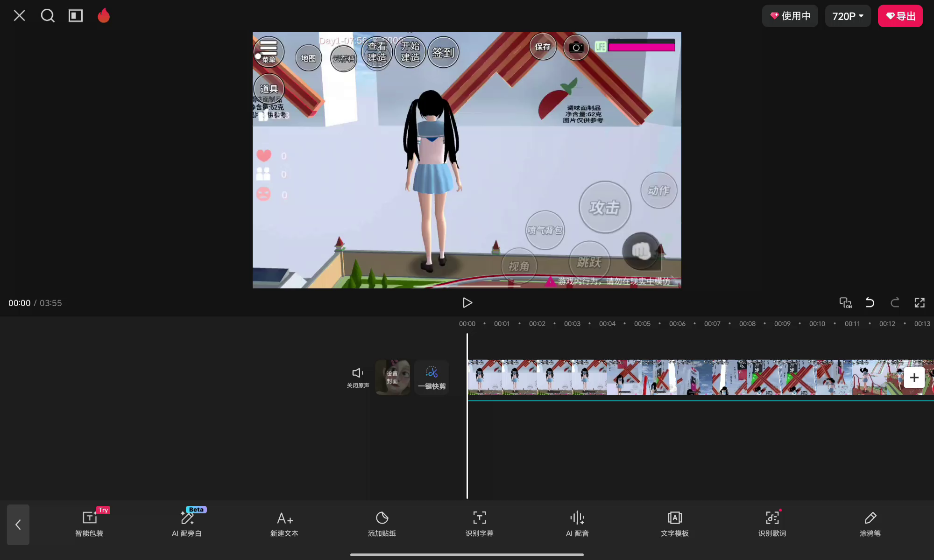
Task: Open the tutorial book panel icon
Action: pos(75,16)
